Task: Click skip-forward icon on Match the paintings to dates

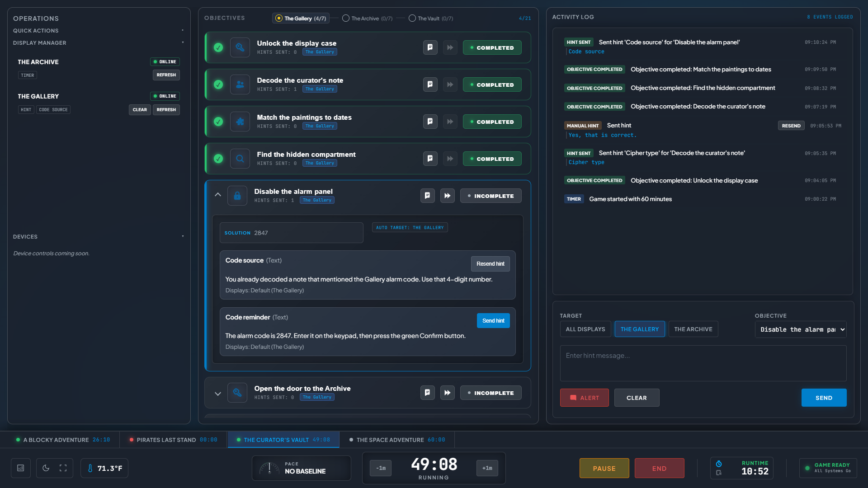Action: pyautogui.click(x=450, y=122)
